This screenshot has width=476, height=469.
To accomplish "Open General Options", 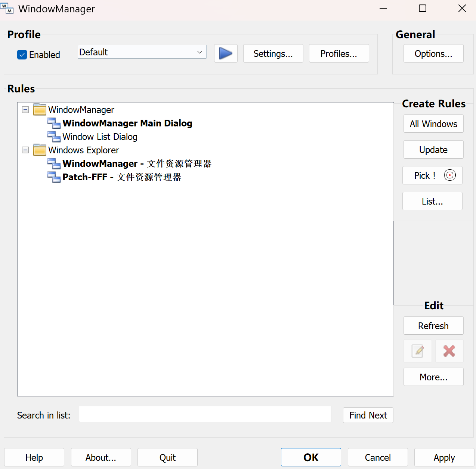I will tap(433, 53).
